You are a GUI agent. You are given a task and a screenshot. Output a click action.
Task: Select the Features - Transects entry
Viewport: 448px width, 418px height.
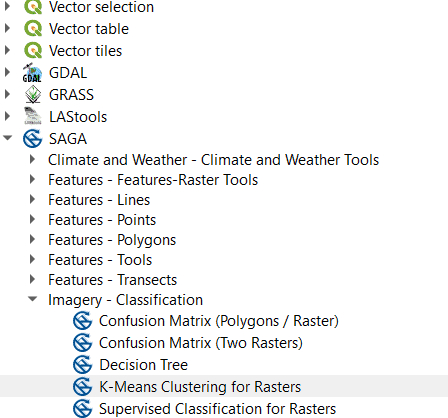pos(112,280)
